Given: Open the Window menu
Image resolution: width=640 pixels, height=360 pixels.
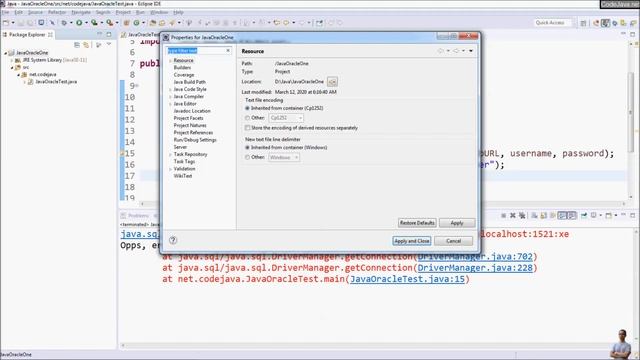Looking at the screenshot, I should click(159, 12).
